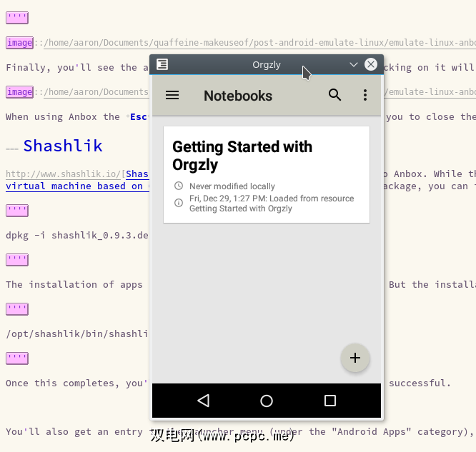Tap the search magnifier icon
Screen dimensions: 476x452
(x=334, y=95)
